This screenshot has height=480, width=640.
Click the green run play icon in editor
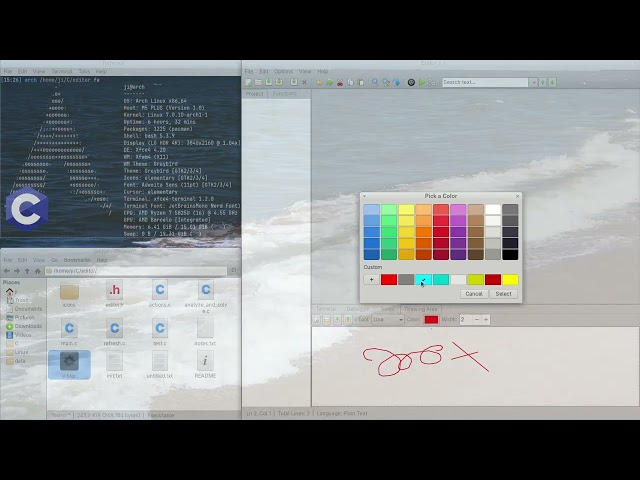pos(422,82)
